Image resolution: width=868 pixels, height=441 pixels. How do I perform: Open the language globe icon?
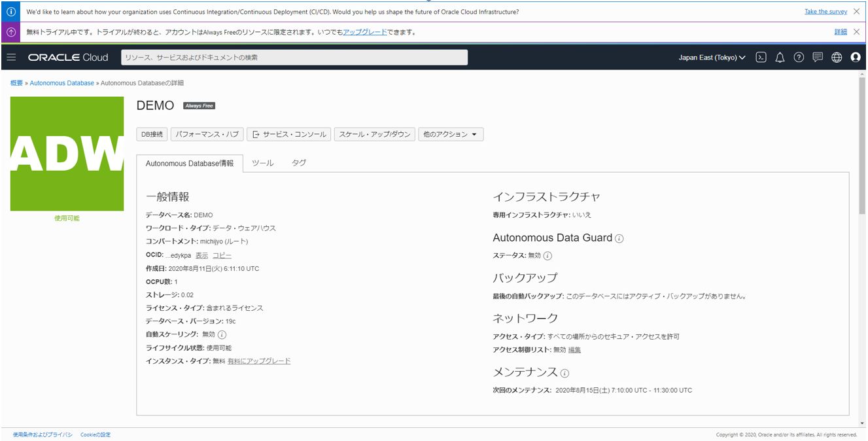[x=837, y=58]
